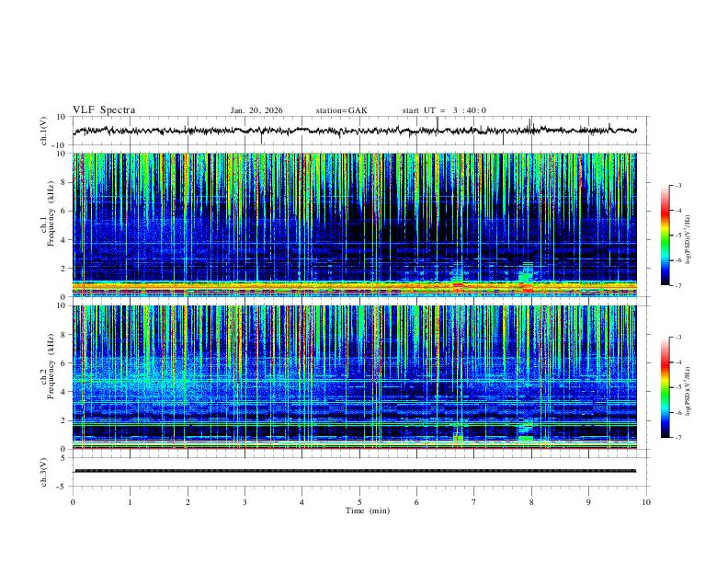Click the ch.1 frequency axis "4" tick label
The height and width of the screenshot is (563, 728).
tap(63, 240)
